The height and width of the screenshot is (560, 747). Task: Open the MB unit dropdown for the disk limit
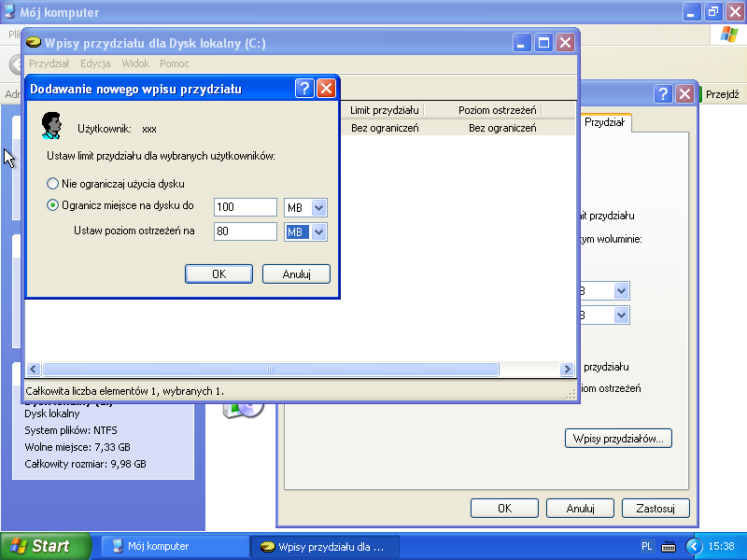[318, 207]
